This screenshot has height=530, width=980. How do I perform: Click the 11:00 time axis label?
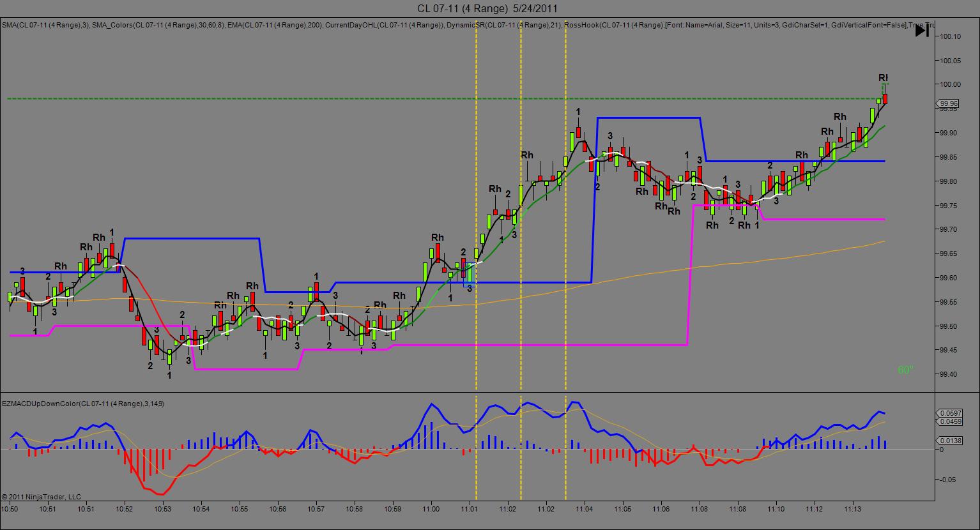pos(431,509)
